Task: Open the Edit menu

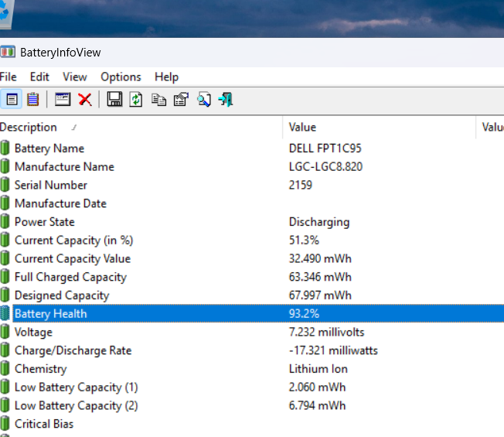Action: [39, 77]
